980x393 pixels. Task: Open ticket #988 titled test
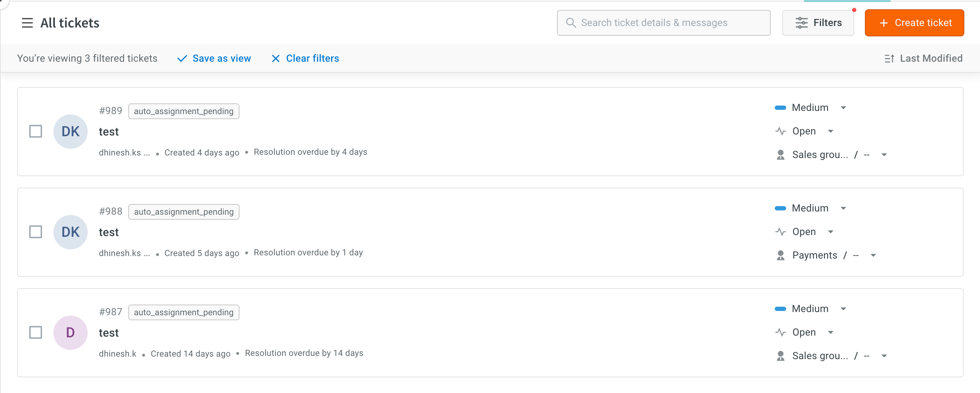click(109, 232)
